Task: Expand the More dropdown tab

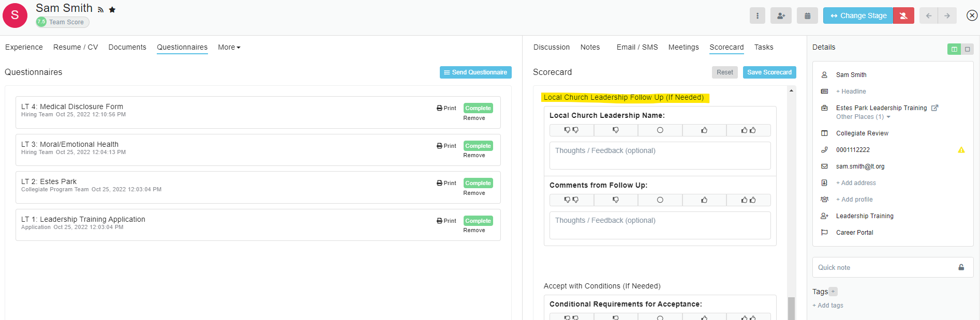Action: coord(229,47)
